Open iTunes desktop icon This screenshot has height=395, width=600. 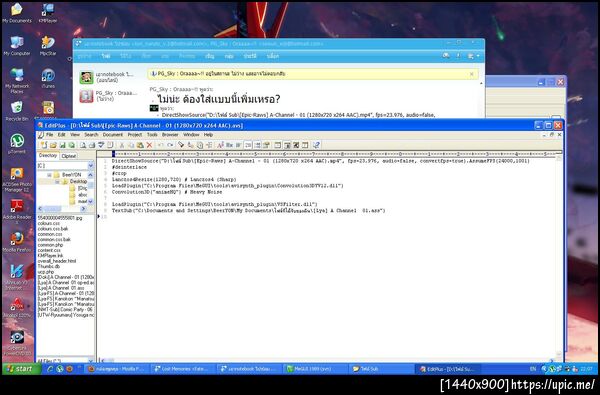48,78
